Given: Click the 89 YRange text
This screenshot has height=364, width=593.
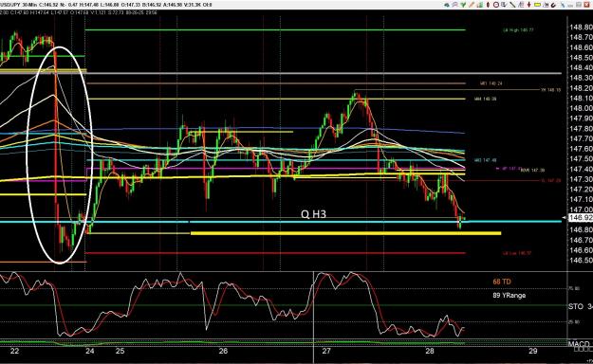Looking at the screenshot, I should [x=510, y=295].
